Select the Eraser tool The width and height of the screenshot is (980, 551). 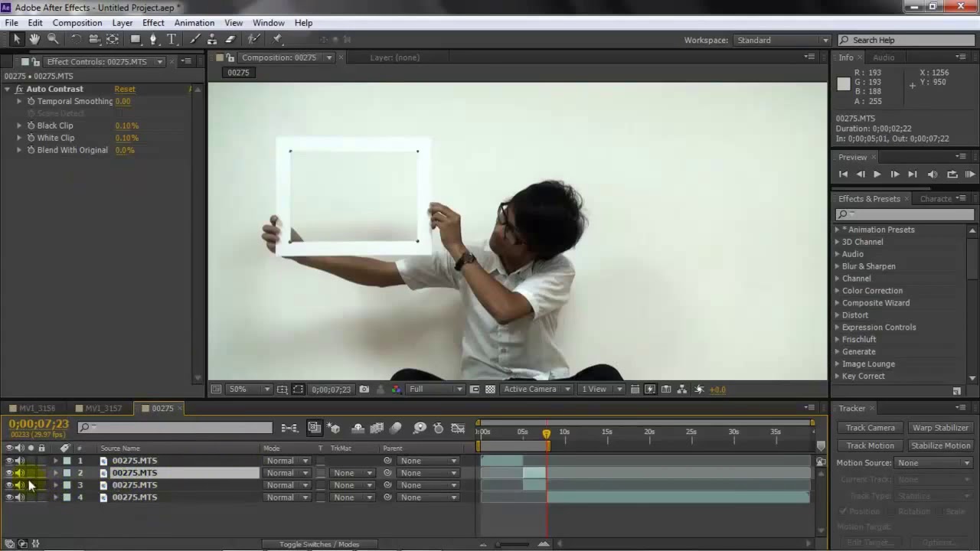[230, 40]
